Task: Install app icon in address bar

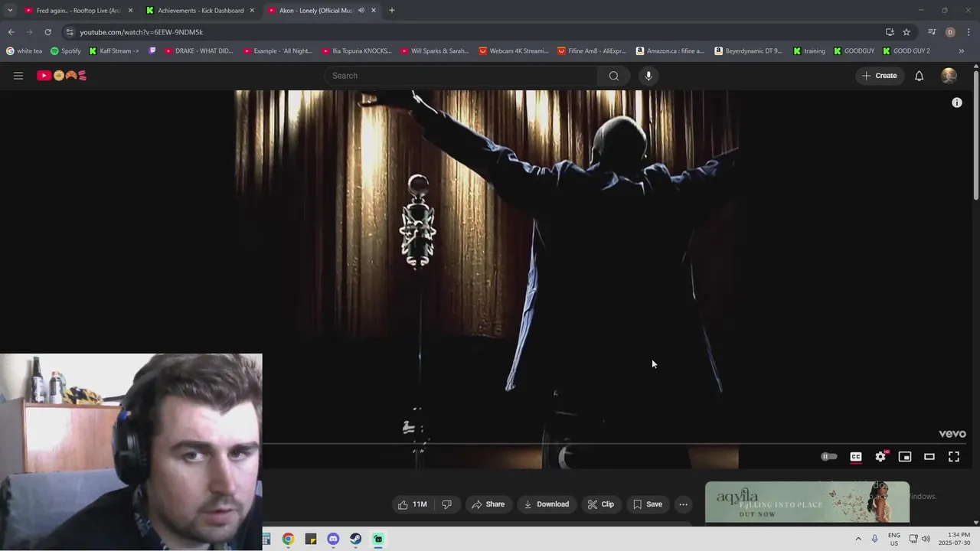Action: [890, 32]
